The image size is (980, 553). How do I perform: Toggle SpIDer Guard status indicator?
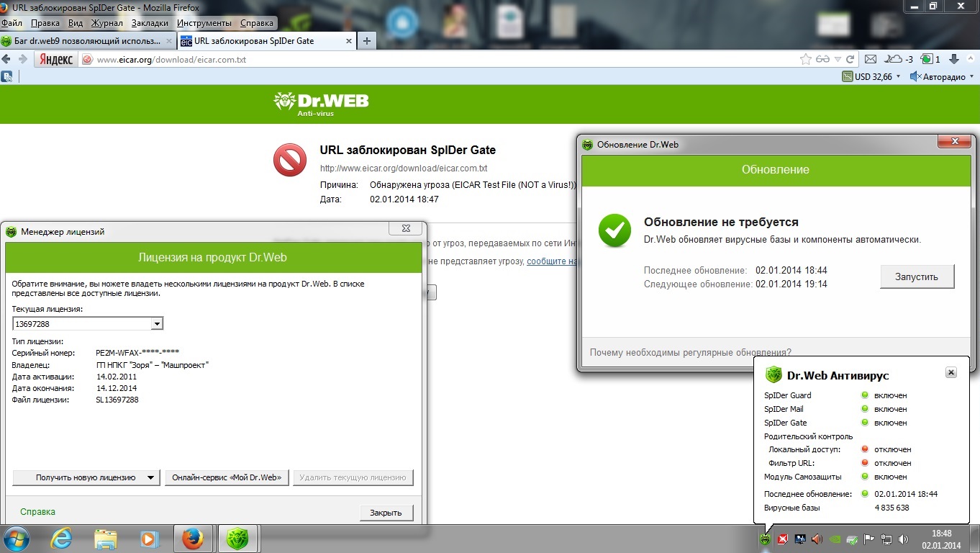click(x=865, y=395)
